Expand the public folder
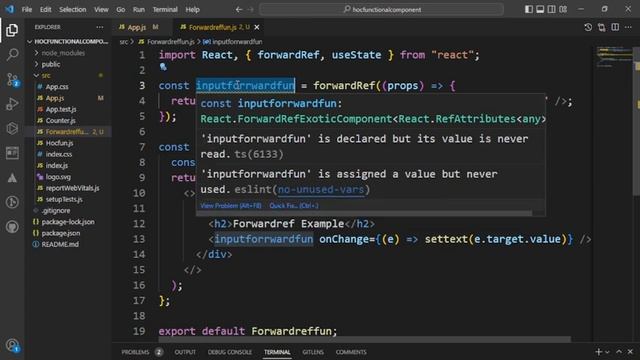The height and width of the screenshot is (360, 640). pyautogui.click(x=68, y=64)
